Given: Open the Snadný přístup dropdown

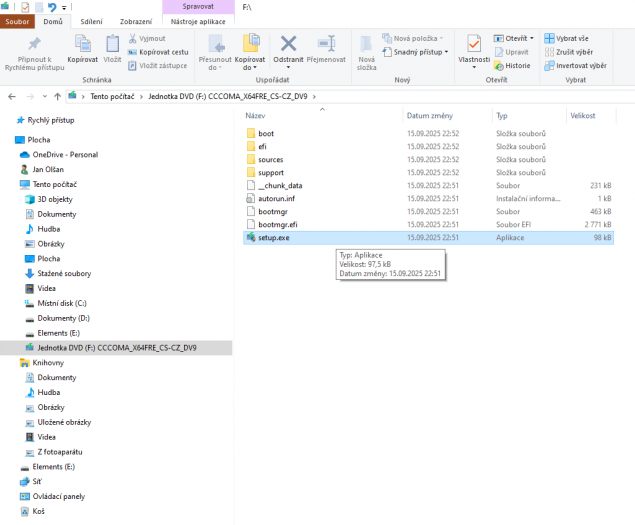Looking at the screenshot, I should coord(416,52).
